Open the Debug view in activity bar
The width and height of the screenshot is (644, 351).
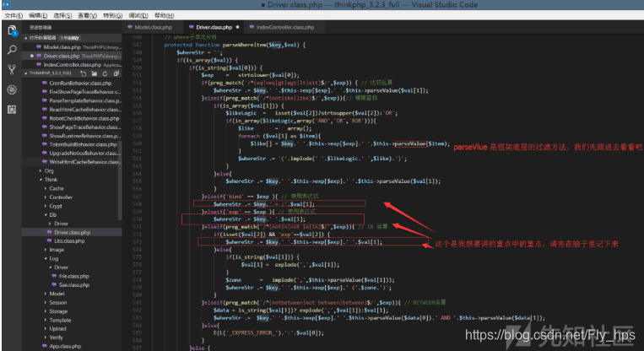12,89
